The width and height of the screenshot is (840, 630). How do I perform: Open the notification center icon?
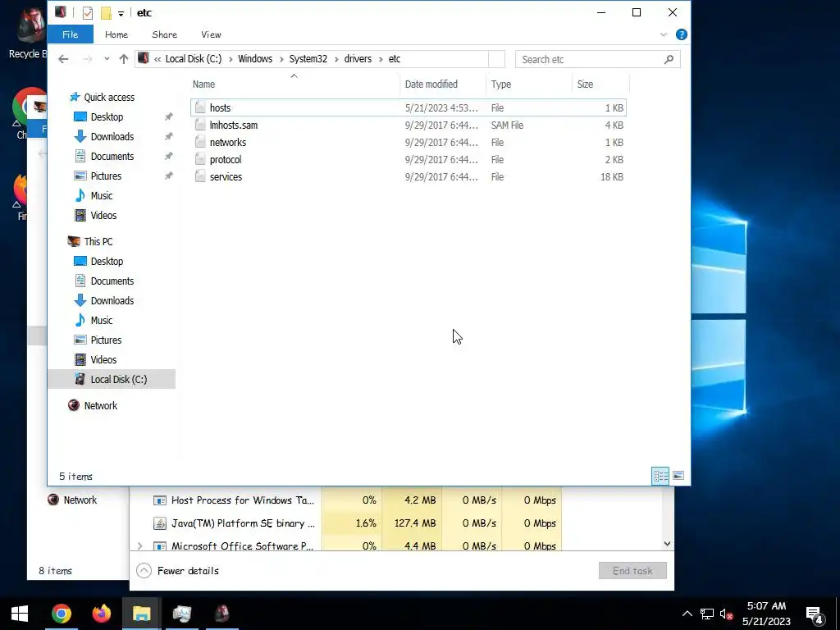point(814,614)
